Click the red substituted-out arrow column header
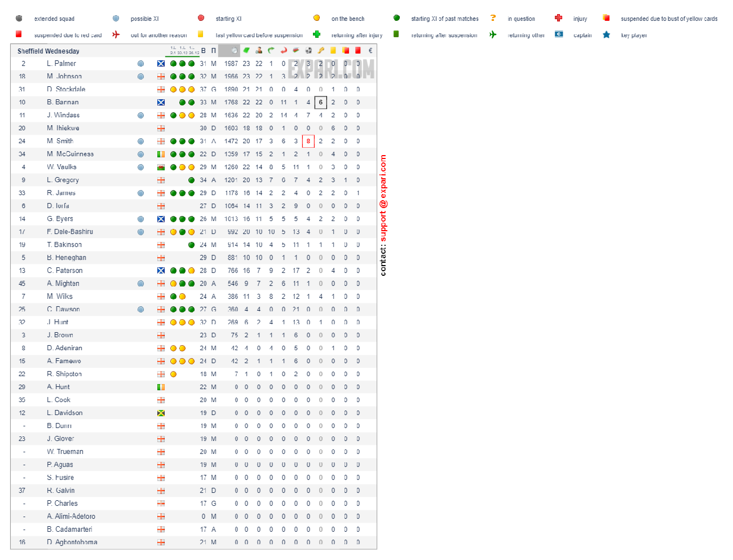Image resolution: width=733 pixels, height=560 pixels. (x=284, y=51)
